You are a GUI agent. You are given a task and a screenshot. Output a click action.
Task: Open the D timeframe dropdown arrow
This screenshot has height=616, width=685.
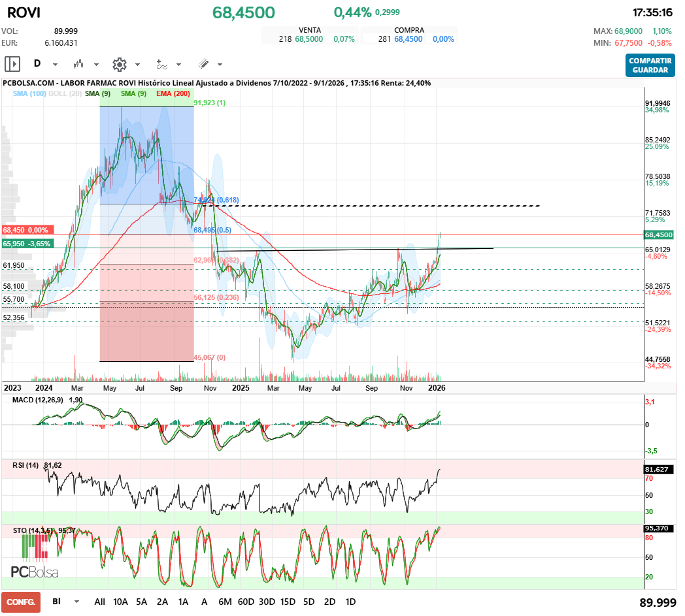(56, 65)
